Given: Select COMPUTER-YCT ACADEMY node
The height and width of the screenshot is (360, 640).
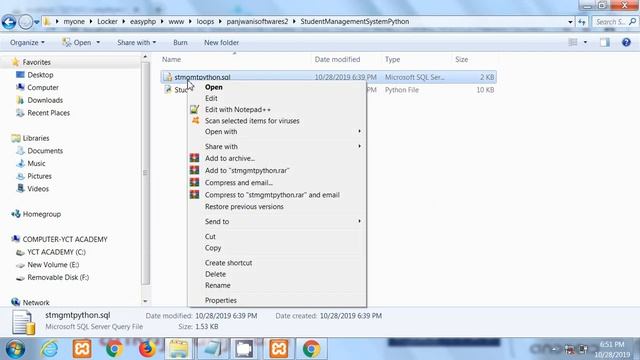Looking at the screenshot, I should (64, 240).
